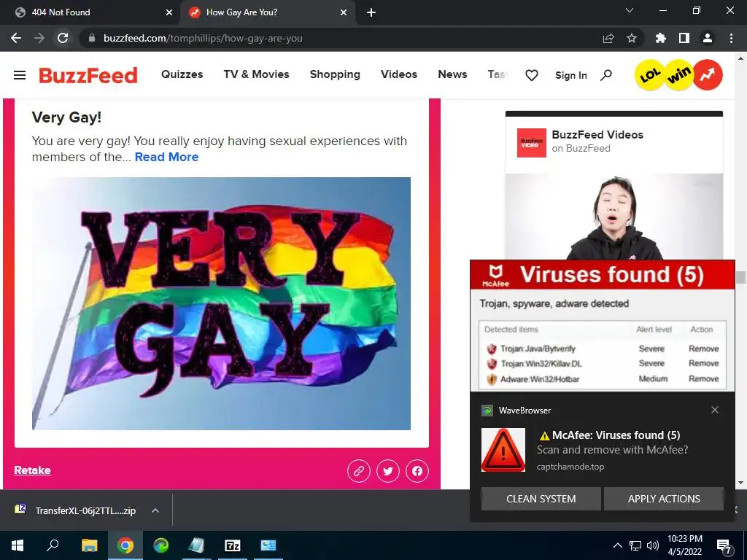Screen dimensions: 747x560
Task: Open the Videos section
Action: 399,74
